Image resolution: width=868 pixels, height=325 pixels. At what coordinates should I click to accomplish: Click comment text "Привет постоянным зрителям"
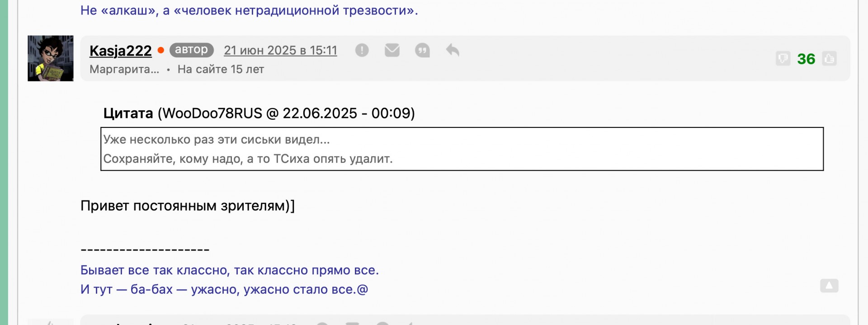tap(188, 206)
